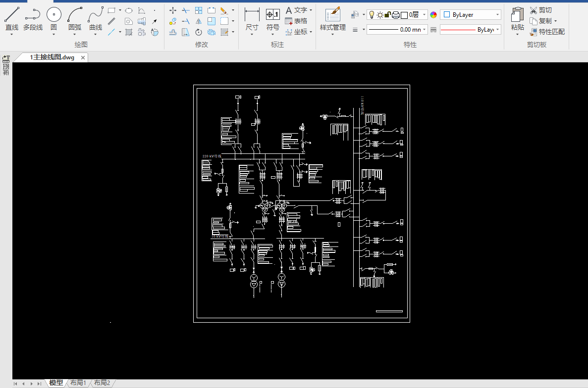Select the blue centerline tool icon
The width and height of the screenshot is (588, 388).
click(x=111, y=32)
